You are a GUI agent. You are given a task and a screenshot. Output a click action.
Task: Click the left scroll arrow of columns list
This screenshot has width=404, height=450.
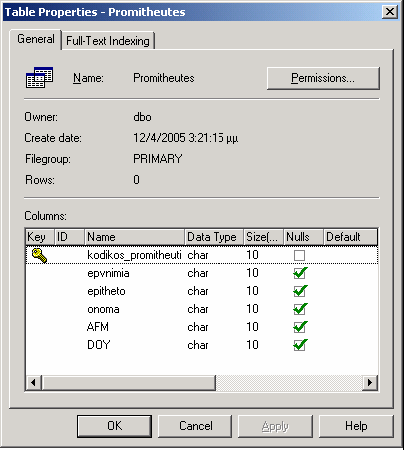pyautogui.click(x=33, y=382)
